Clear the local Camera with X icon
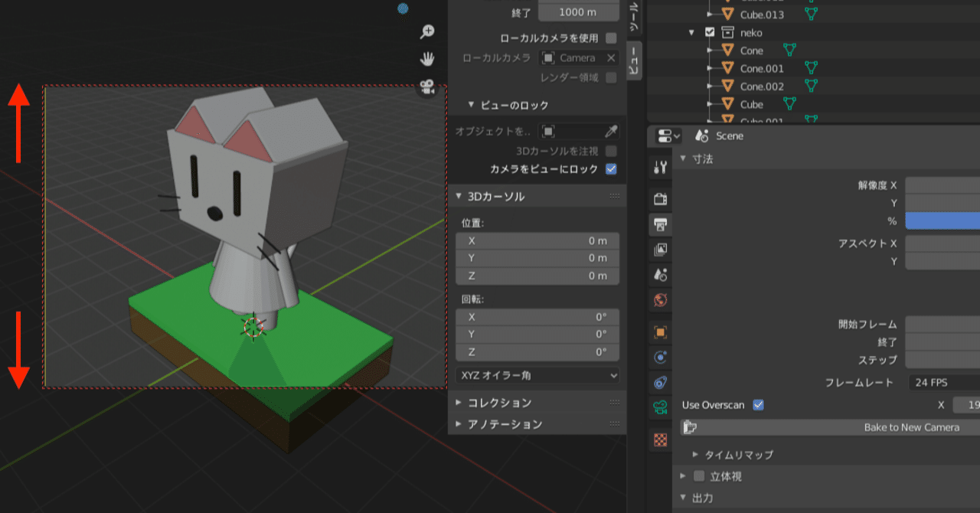Image resolution: width=980 pixels, height=513 pixels. click(x=611, y=58)
